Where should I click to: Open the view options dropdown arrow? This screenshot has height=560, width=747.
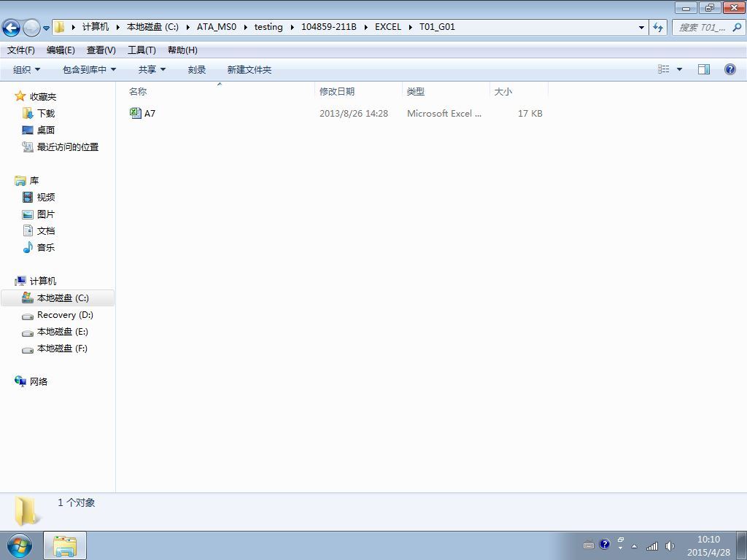pyautogui.click(x=679, y=69)
